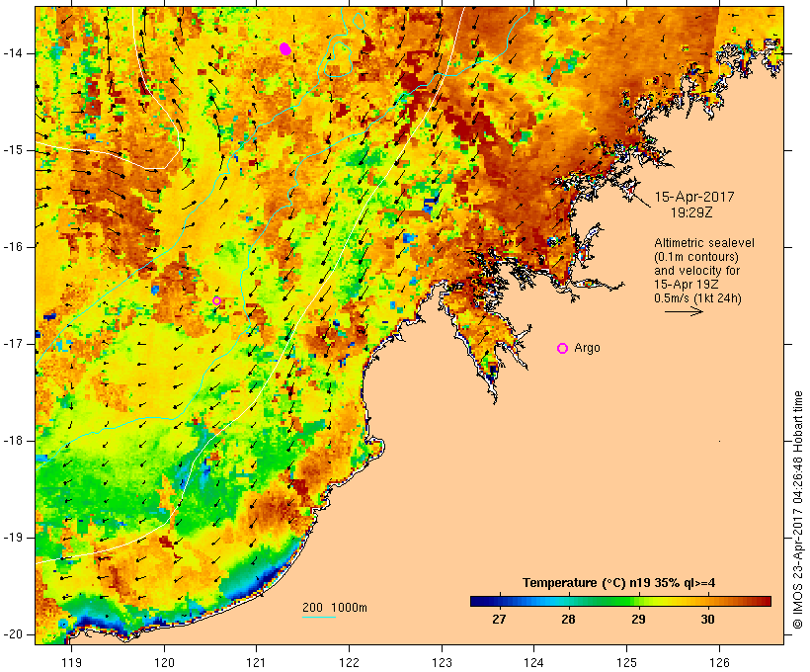
Task: Click the longitude axis label '120'
Action: coord(164,663)
